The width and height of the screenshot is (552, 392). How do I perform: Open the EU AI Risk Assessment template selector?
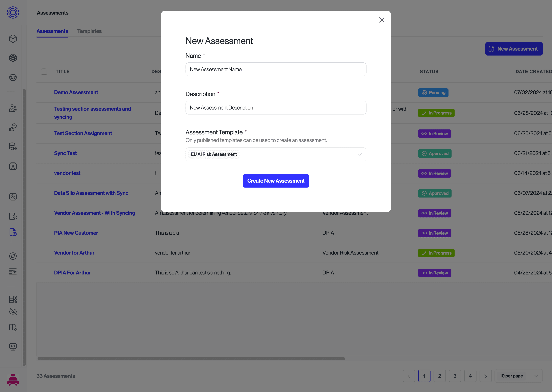(276, 154)
